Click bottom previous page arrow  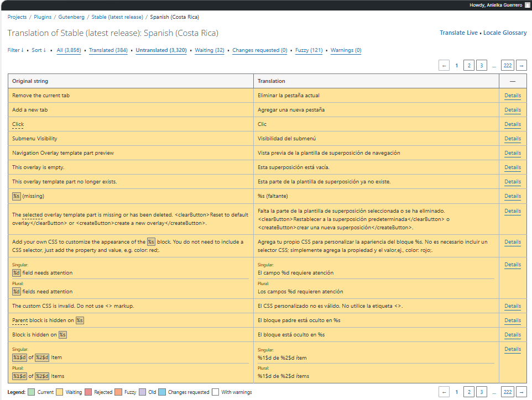coord(444,392)
